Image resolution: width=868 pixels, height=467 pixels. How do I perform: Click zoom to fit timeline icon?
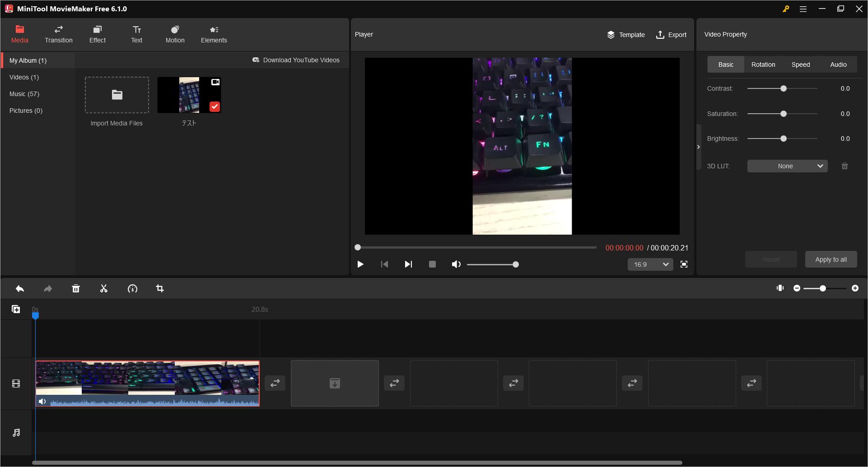(780, 288)
